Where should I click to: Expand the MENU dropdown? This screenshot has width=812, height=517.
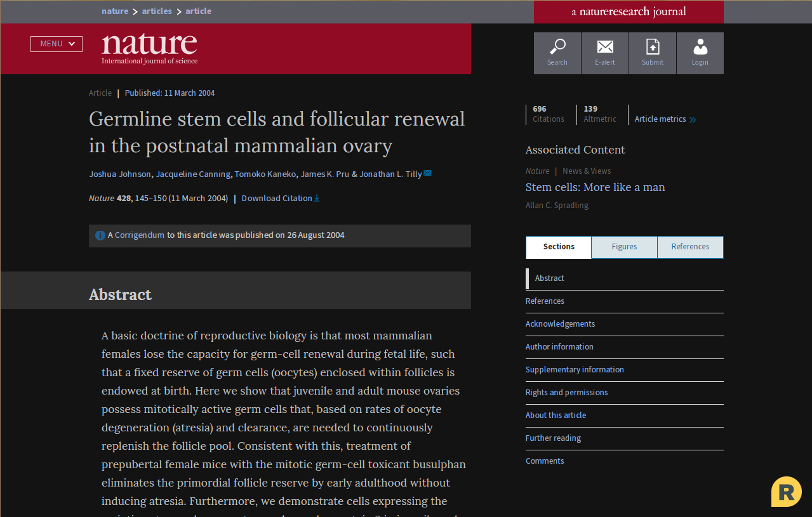tap(57, 44)
